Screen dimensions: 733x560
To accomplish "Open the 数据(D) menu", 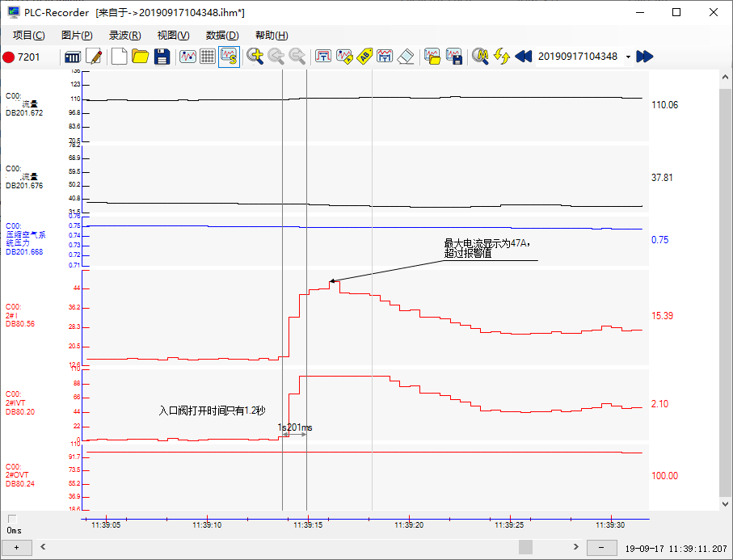I will click(x=222, y=36).
